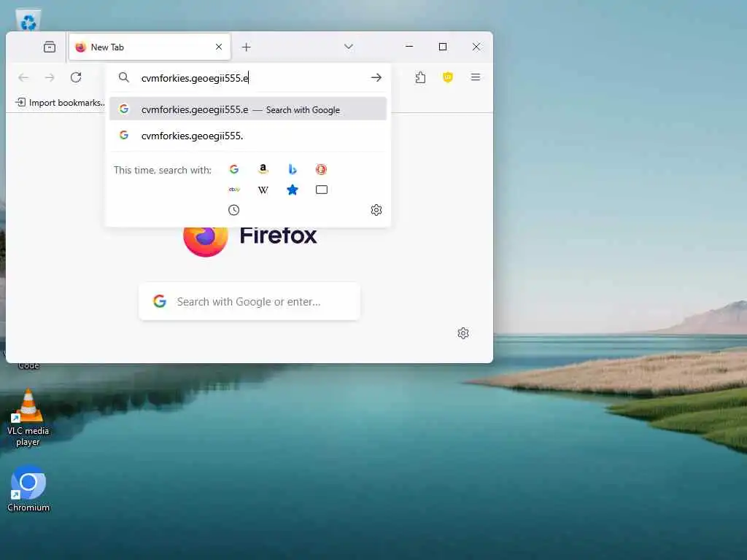Close the New Tab tab

[x=219, y=47]
